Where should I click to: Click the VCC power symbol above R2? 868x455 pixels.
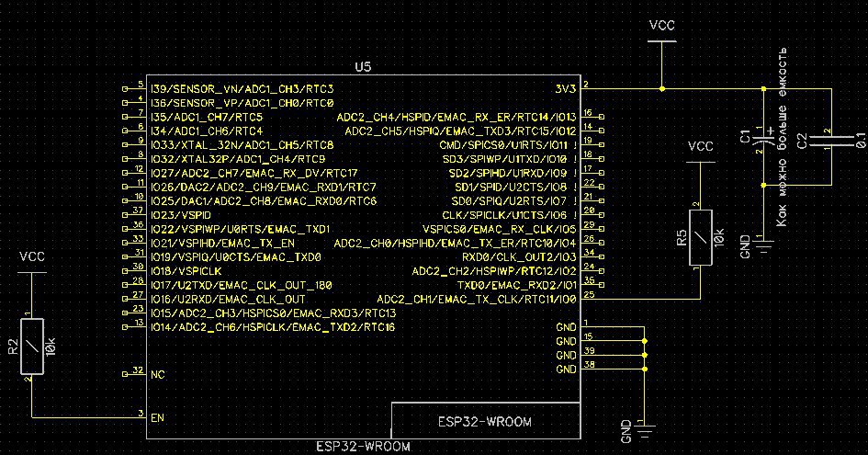[x=31, y=262]
